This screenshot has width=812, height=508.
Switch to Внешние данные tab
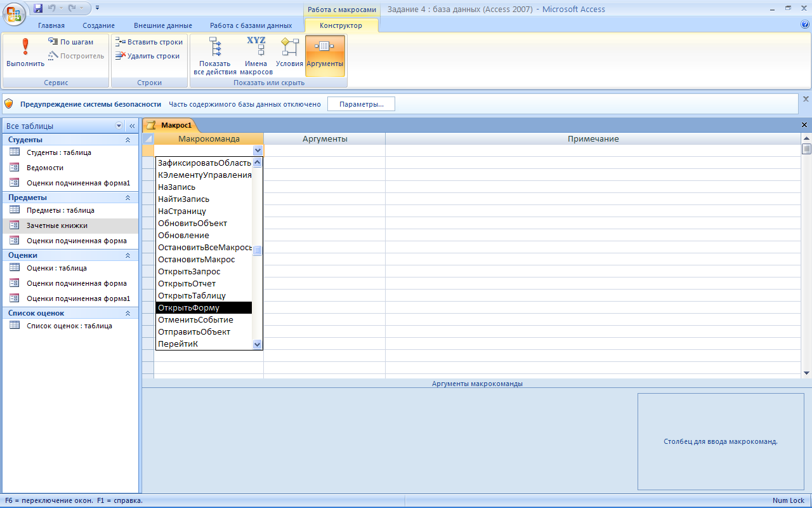(x=163, y=25)
